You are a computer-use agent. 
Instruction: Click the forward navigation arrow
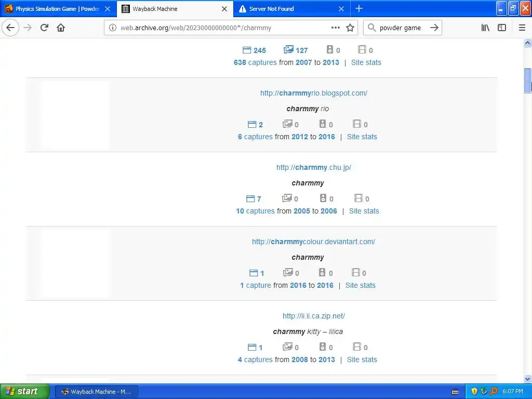click(28, 28)
